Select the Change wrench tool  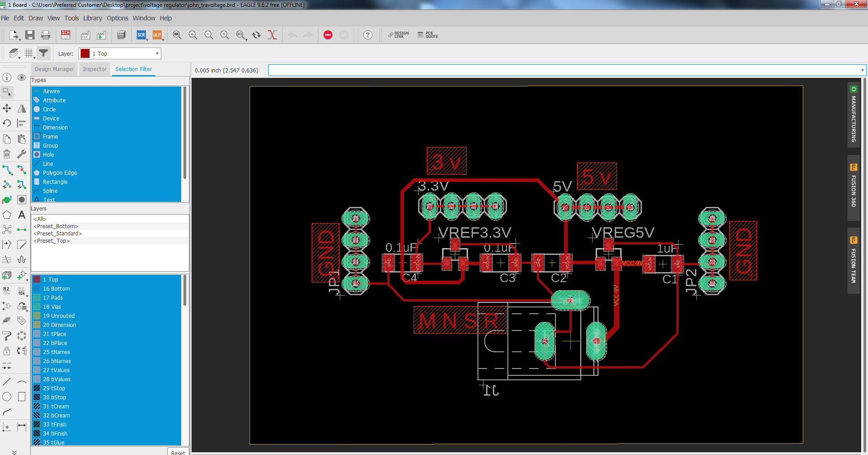[21, 154]
